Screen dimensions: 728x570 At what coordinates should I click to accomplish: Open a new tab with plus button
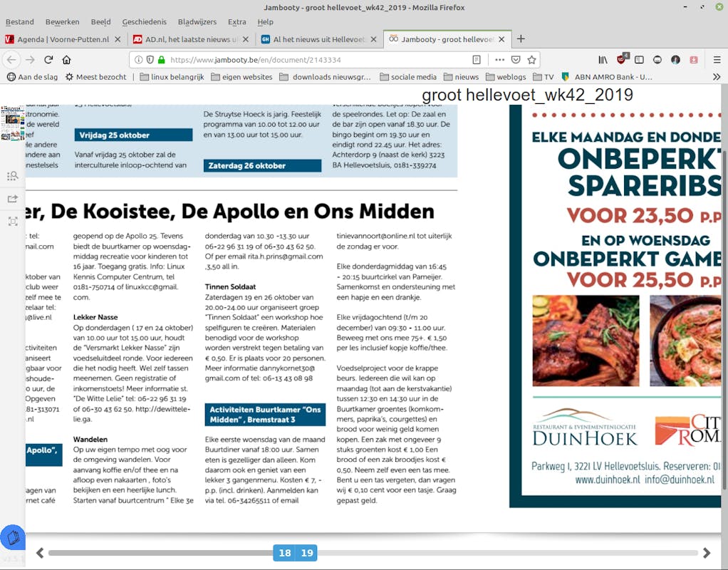pos(521,39)
